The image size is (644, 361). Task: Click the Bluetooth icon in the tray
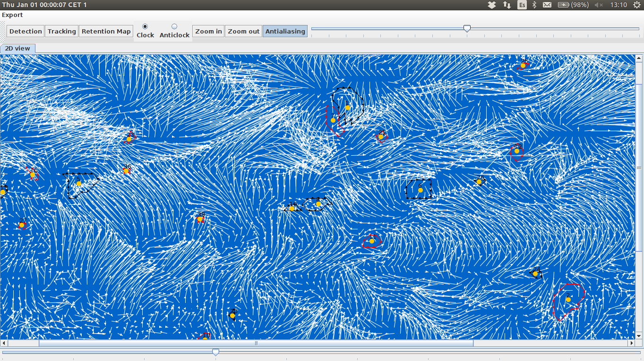[535, 5]
